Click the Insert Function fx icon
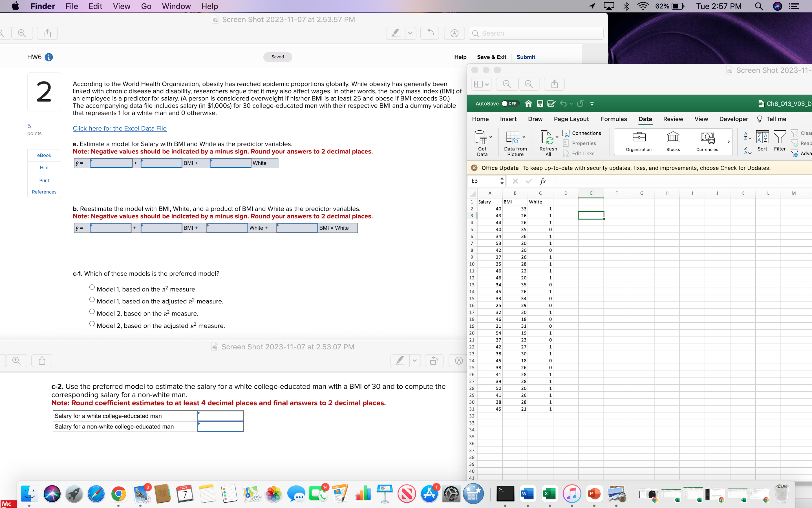This screenshot has height=508, width=812. (542, 181)
